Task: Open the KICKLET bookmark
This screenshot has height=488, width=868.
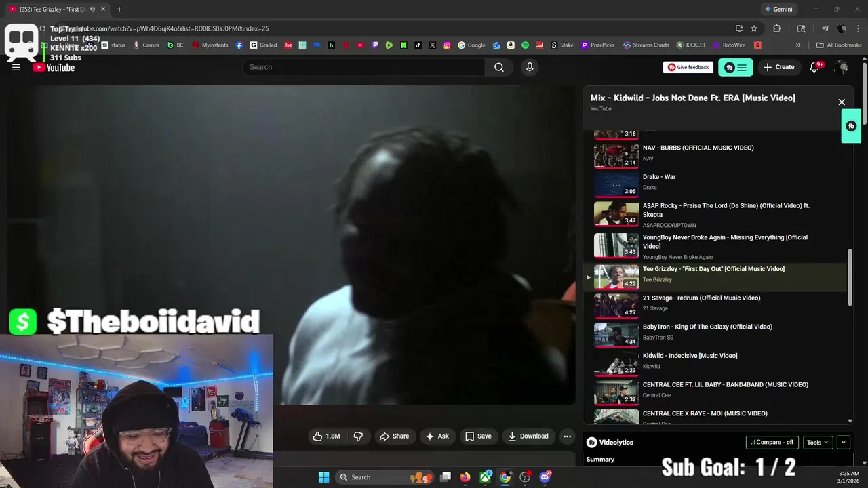Action: point(691,45)
